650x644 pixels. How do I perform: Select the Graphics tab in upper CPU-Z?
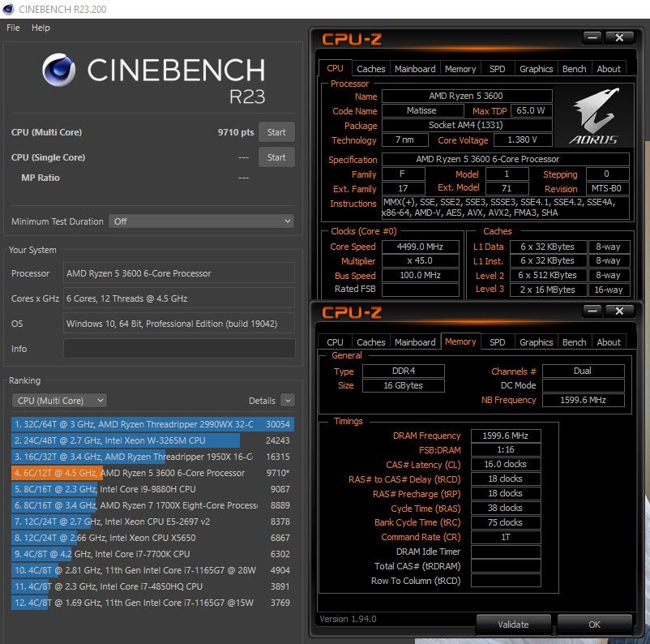click(536, 69)
